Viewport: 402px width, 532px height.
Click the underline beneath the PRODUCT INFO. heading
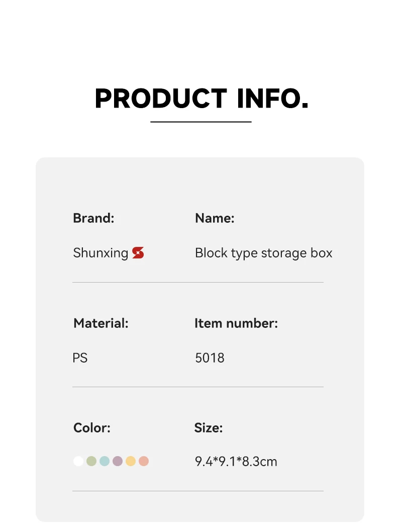tap(201, 122)
